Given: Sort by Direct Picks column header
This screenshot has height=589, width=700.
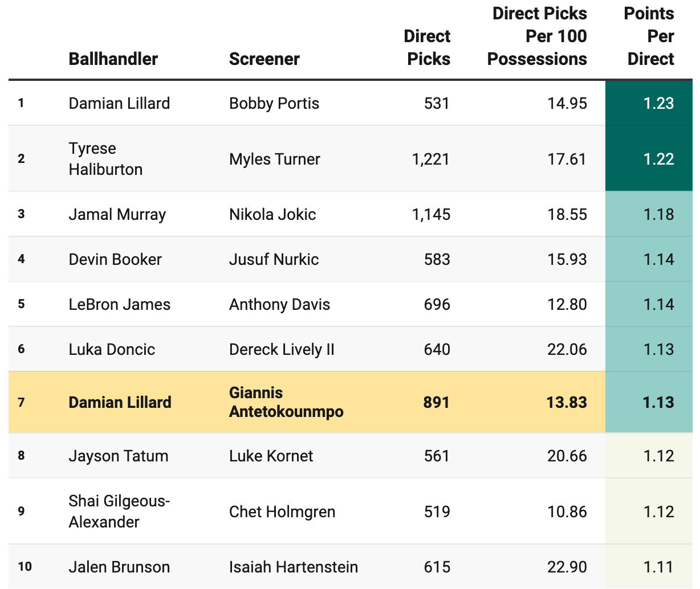Looking at the screenshot, I should (x=428, y=47).
